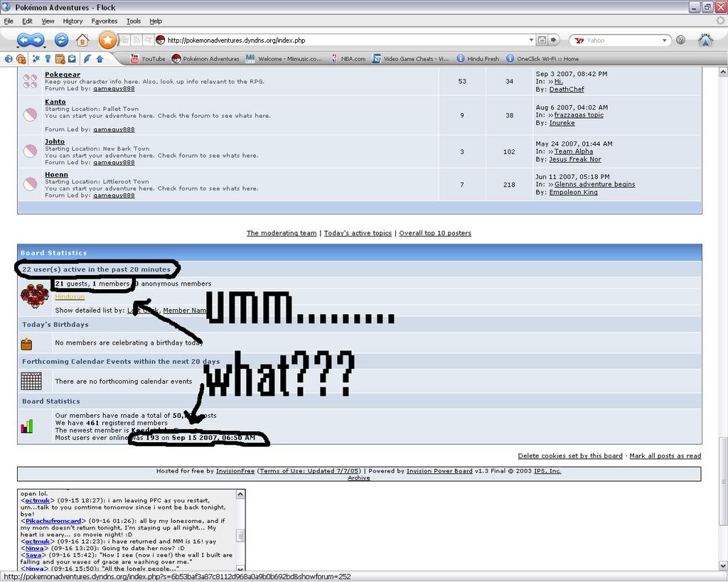728x582 pixels.
Task: Star this page as a favorite
Action: click(107, 40)
